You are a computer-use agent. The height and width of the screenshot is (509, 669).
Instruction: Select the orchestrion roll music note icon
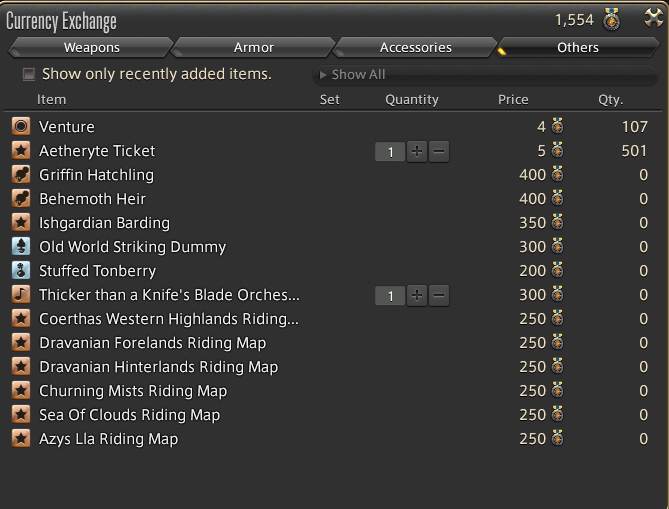point(21,294)
